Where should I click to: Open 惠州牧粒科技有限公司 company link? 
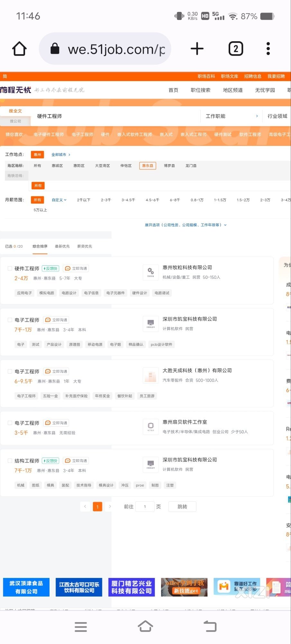(187, 267)
